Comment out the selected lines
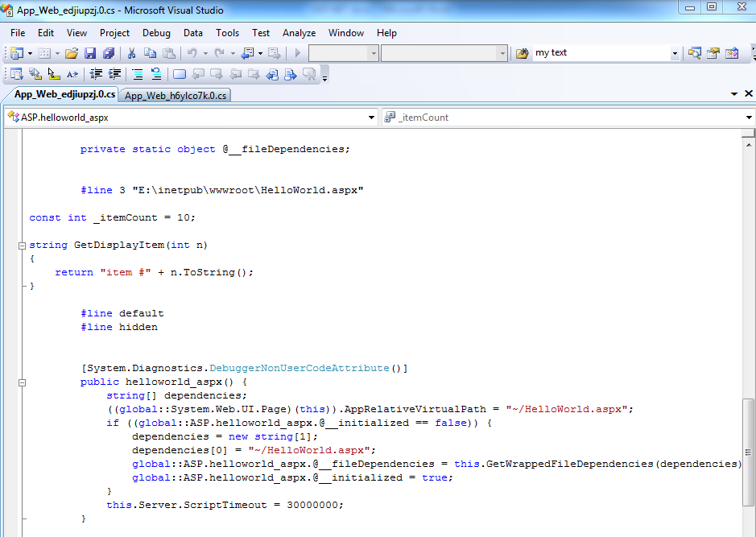Viewport: 756px width, 537px height. 138,73
